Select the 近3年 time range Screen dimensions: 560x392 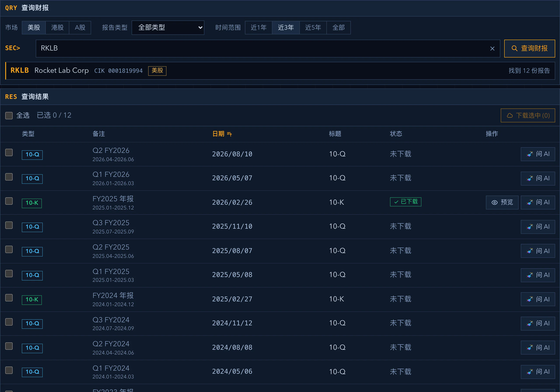click(286, 27)
